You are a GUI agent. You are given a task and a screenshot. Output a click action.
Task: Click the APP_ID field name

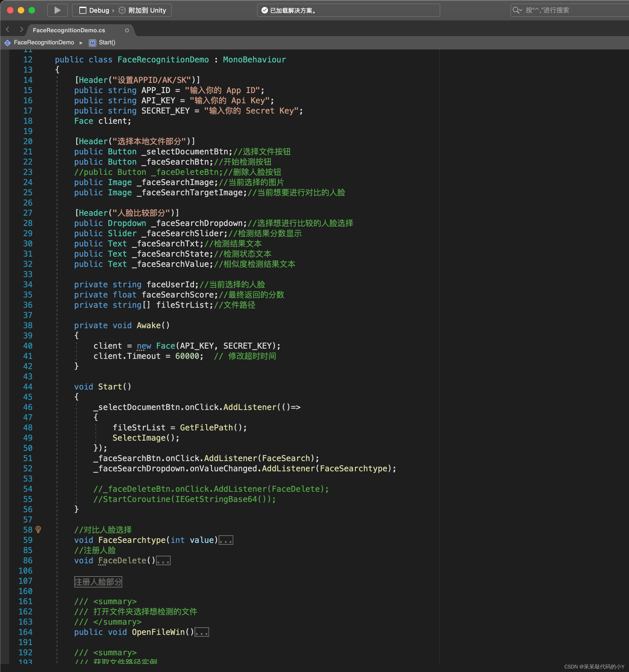pyautogui.click(x=156, y=90)
